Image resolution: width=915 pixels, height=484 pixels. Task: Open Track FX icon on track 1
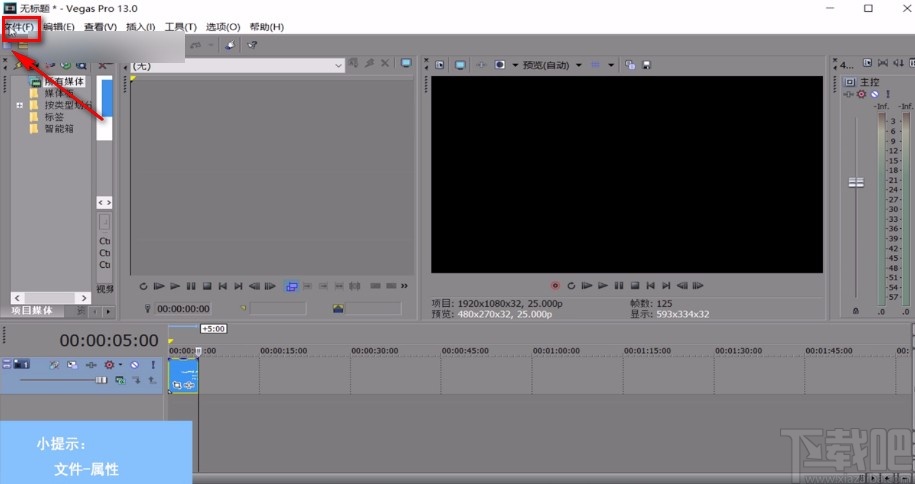pyautogui.click(x=90, y=365)
